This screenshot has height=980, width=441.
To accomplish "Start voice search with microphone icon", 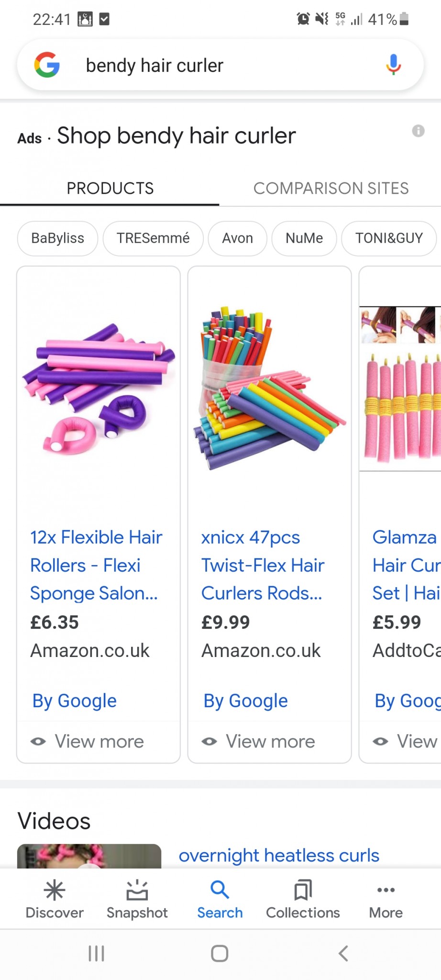I will click(x=393, y=65).
